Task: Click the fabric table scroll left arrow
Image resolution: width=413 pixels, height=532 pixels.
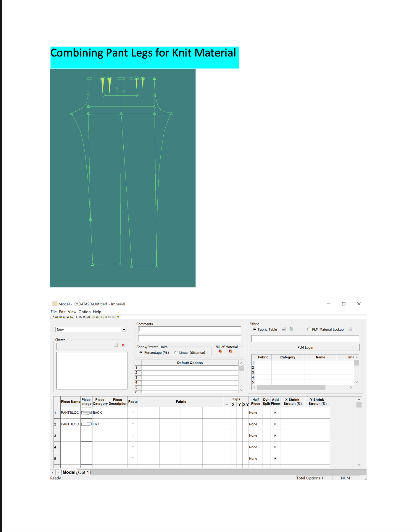Action: 254,388
